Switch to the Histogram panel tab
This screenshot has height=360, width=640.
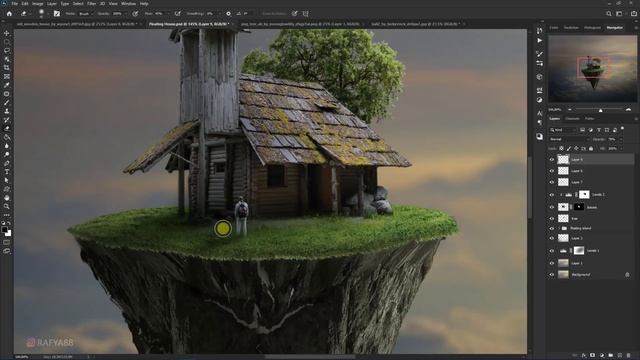click(x=592, y=28)
